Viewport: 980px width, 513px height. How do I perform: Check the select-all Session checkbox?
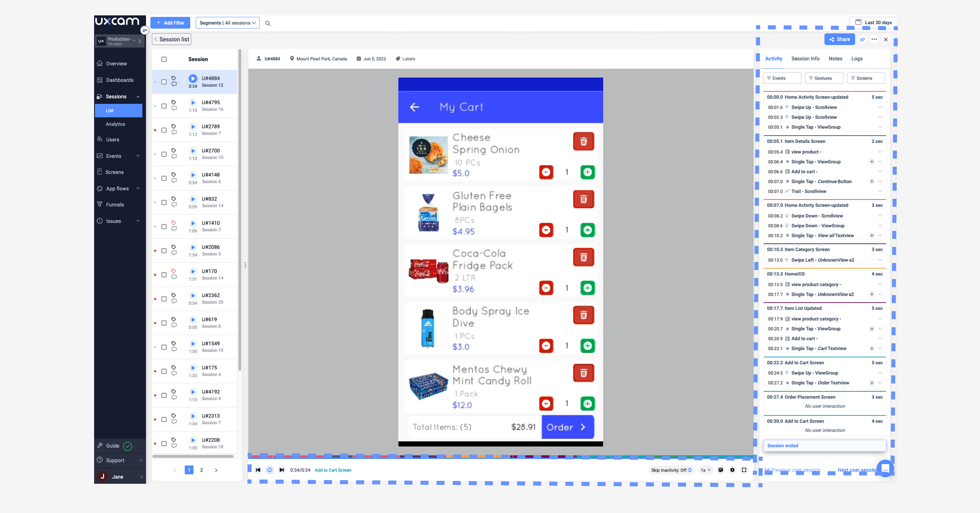coord(164,59)
